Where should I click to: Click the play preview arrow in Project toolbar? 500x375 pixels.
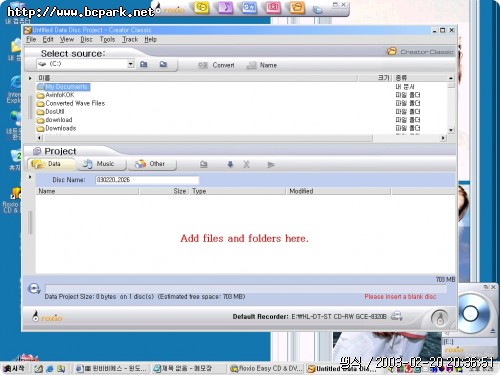271,164
